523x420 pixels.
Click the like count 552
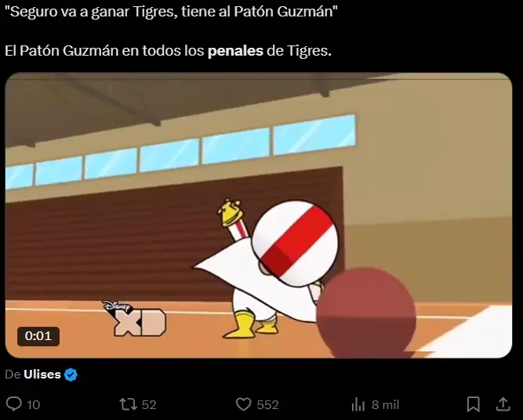pos(267,404)
